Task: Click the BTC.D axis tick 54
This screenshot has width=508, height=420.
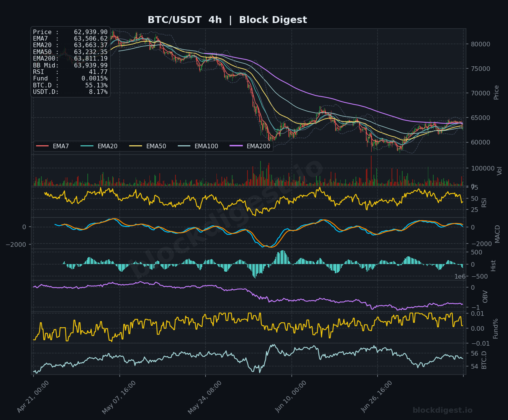Action: [474, 366]
